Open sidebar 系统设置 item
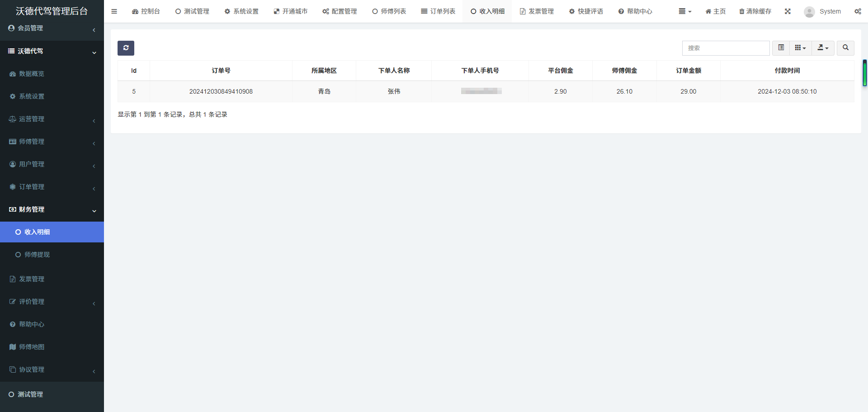Image resolution: width=868 pixels, height=412 pixels. tap(52, 96)
